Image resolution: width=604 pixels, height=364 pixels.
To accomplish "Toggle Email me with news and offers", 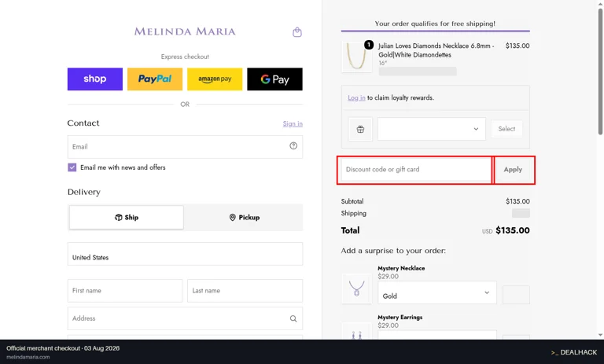I will [x=72, y=167].
